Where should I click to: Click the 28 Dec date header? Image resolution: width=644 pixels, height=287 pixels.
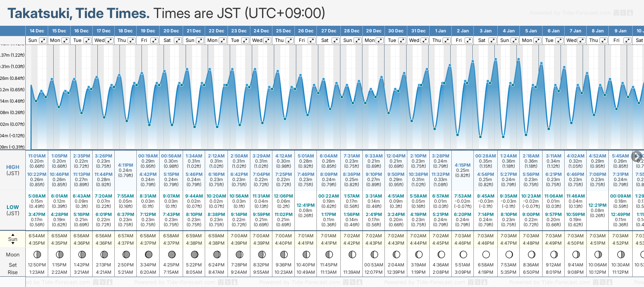click(x=351, y=31)
